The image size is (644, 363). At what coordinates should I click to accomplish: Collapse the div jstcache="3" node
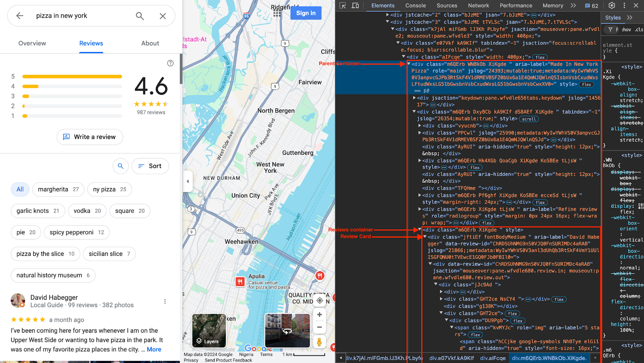[x=388, y=22]
